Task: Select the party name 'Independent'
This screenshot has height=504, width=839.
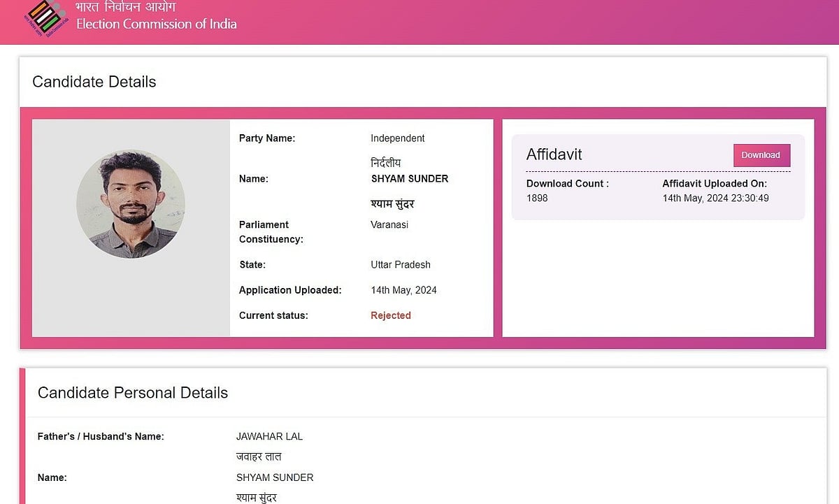Action: pos(397,138)
